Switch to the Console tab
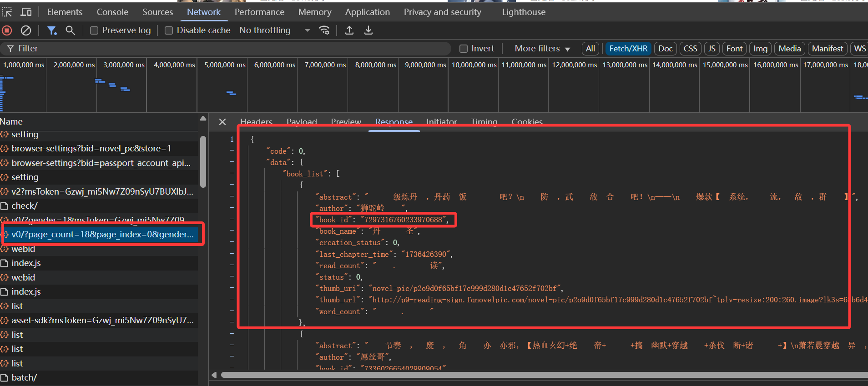Image resolution: width=868 pixels, height=386 pixels. (112, 12)
